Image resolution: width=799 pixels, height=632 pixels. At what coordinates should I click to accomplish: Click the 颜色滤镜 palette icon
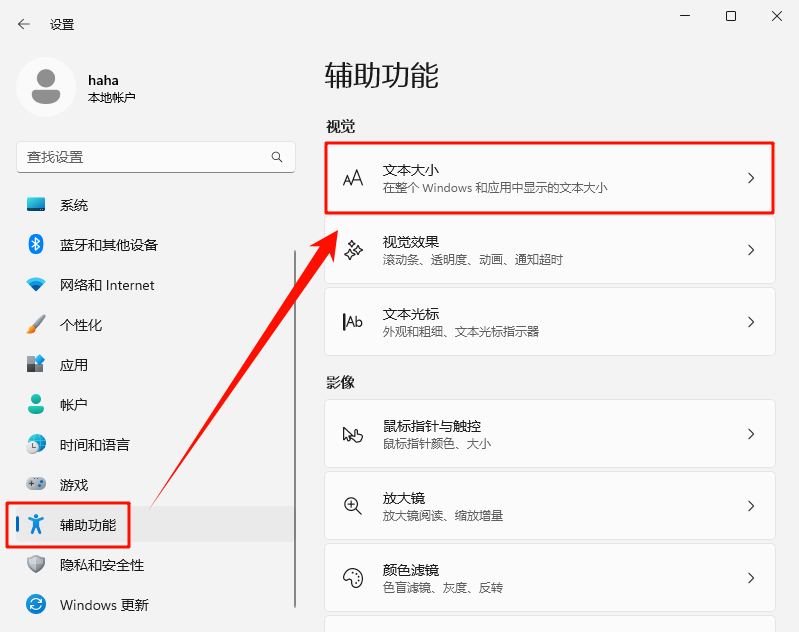pyautogui.click(x=353, y=578)
